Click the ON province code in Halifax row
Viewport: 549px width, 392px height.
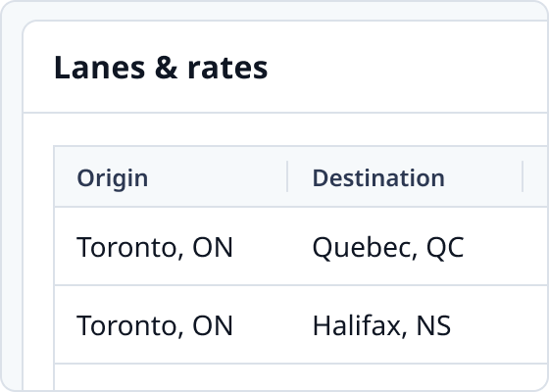pyautogui.click(x=213, y=325)
